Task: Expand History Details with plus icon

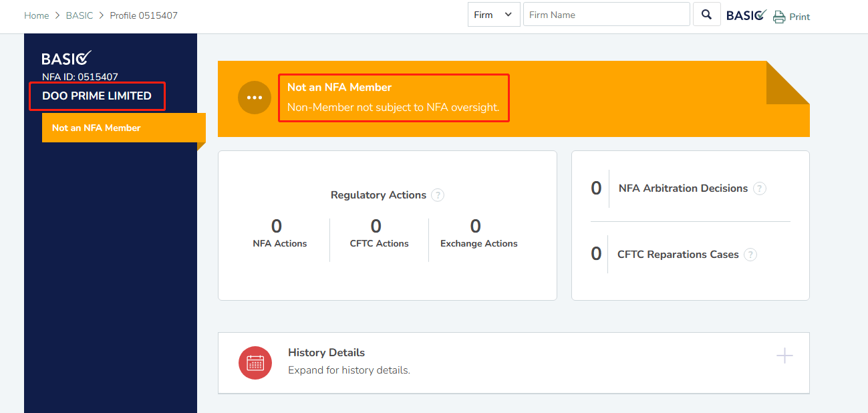Action: (784, 356)
